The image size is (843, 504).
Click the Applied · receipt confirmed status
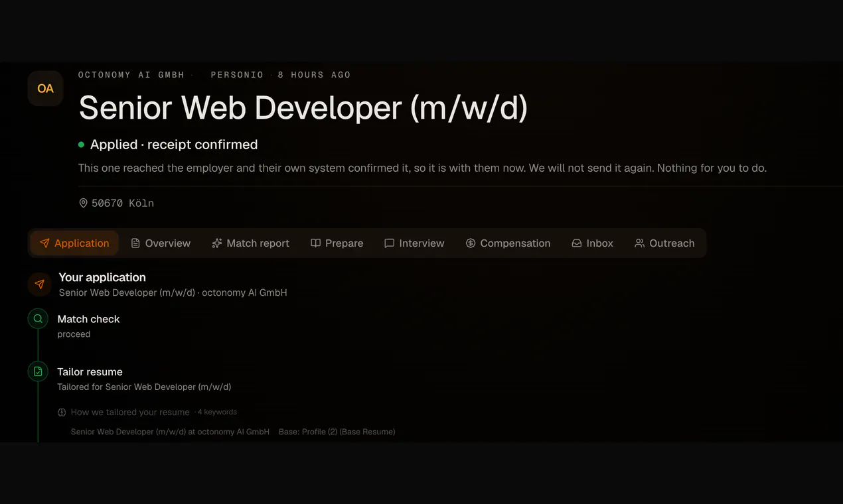point(174,145)
